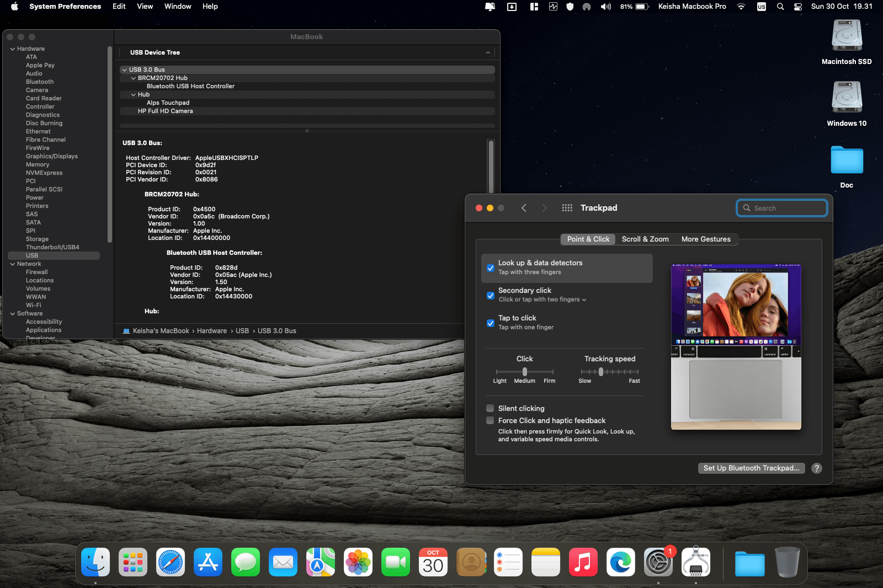Image resolution: width=883 pixels, height=588 pixels.
Task: Go back with the Trackpad back arrow
Action: [524, 208]
